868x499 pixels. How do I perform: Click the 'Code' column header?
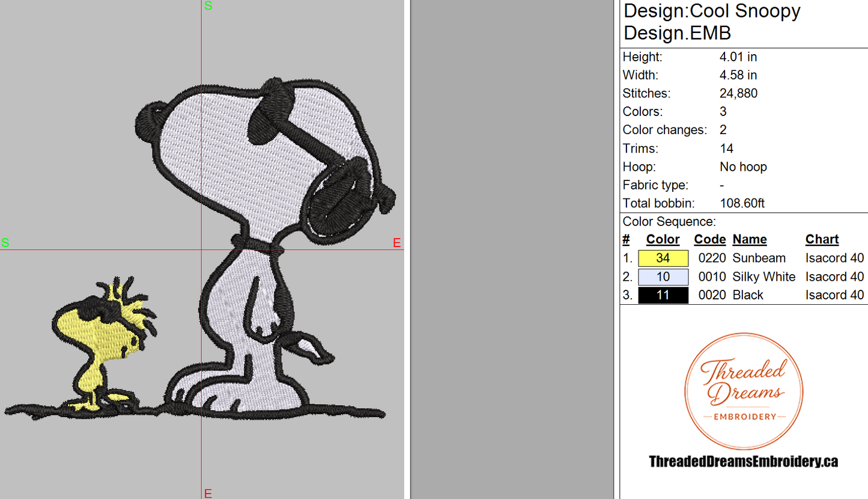click(710, 239)
